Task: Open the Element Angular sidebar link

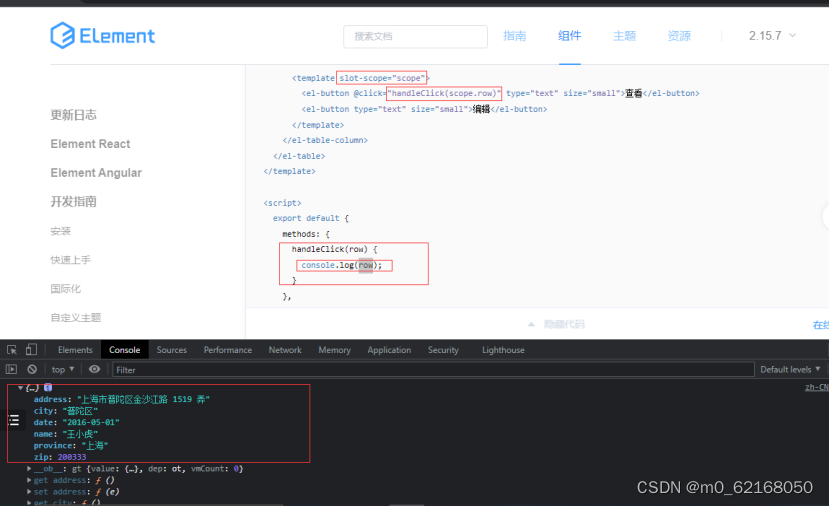Action: [x=96, y=173]
